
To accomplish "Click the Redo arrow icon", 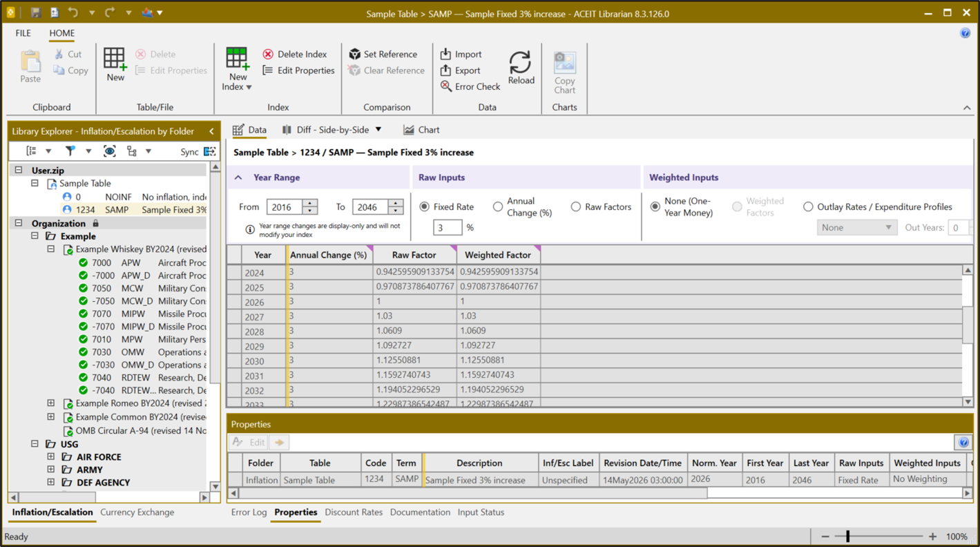I will click(x=109, y=12).
